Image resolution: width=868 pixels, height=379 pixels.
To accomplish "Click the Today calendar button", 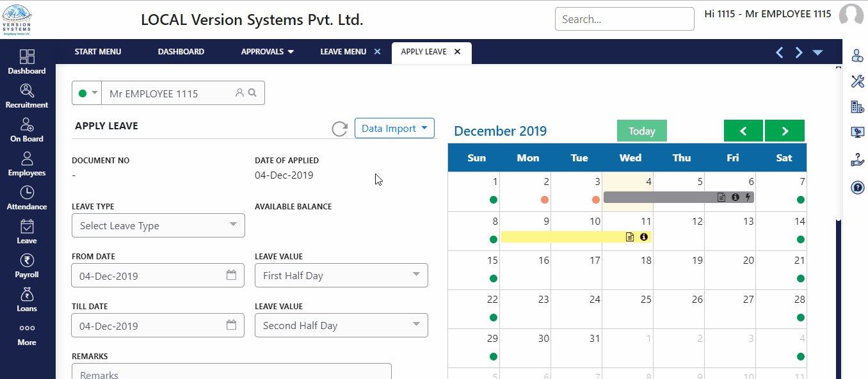I will click(641, 131).
